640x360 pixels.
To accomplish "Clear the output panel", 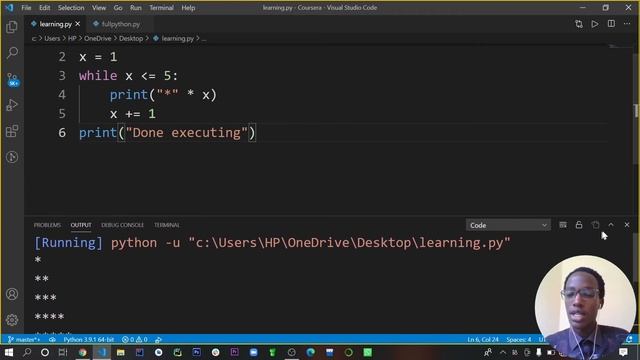I will (x=563, y=225).
